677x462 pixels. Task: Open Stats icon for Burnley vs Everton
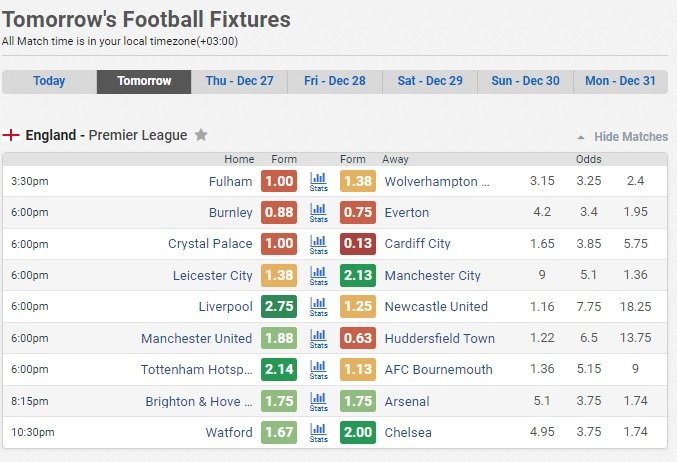[319, 213]
